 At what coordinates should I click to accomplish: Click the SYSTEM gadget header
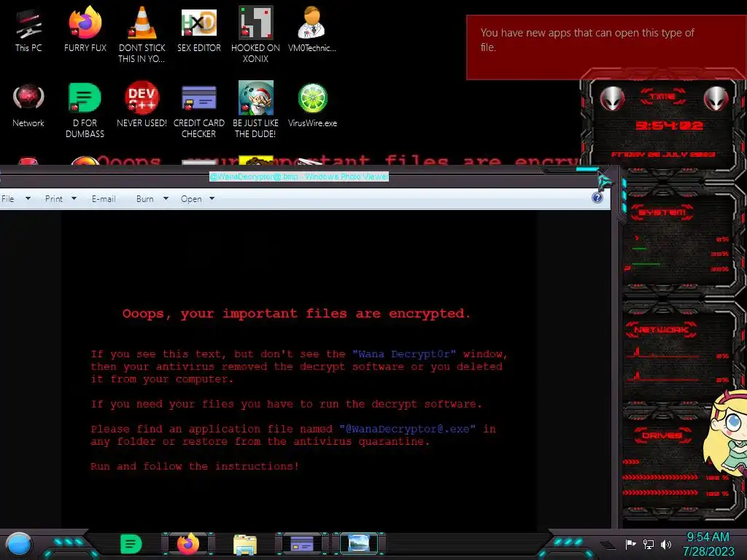pyautogui.click(x=662, y=212)
